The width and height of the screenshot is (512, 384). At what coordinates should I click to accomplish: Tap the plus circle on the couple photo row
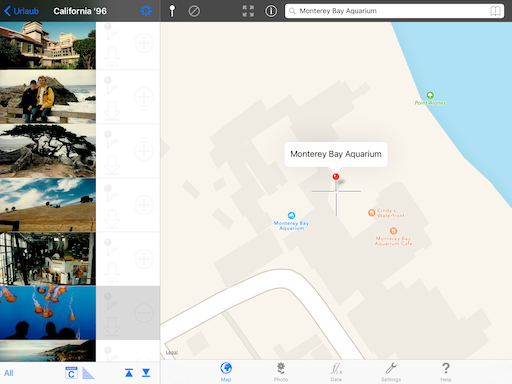coord(144,97)
